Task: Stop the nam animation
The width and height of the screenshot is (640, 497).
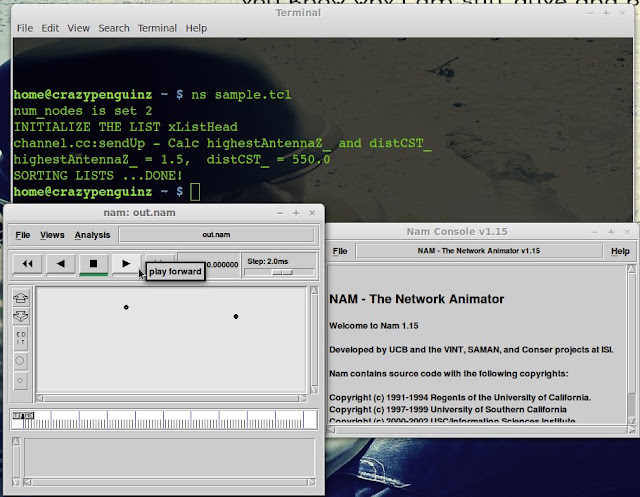Action: pos(93,264)
